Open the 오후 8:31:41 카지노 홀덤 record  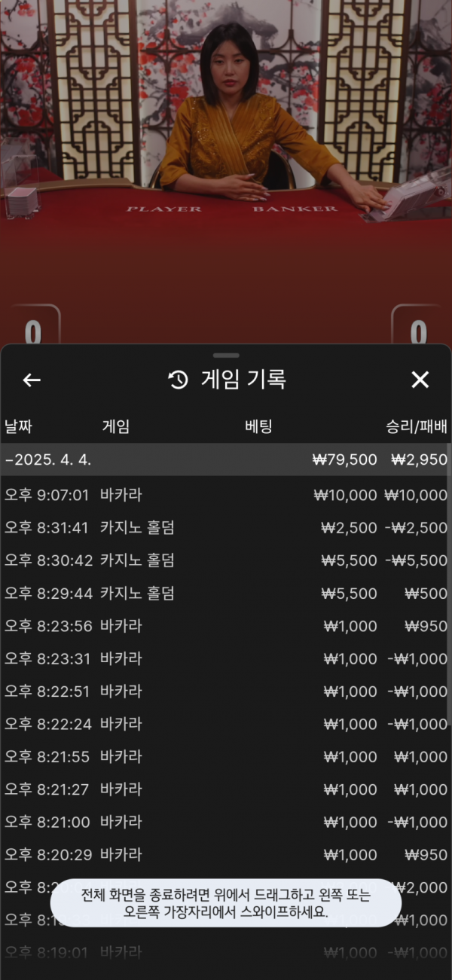226,528
